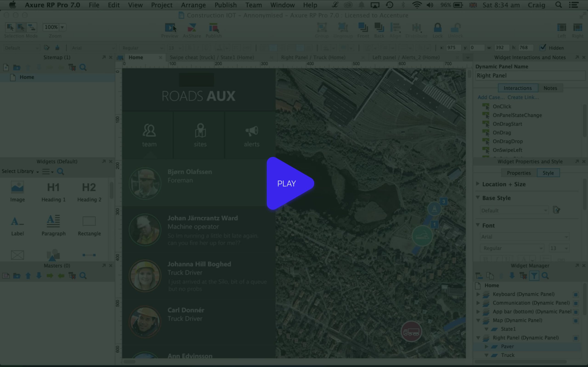
Task: Select the Image widget from library
Action: click(x=17, y=188)
